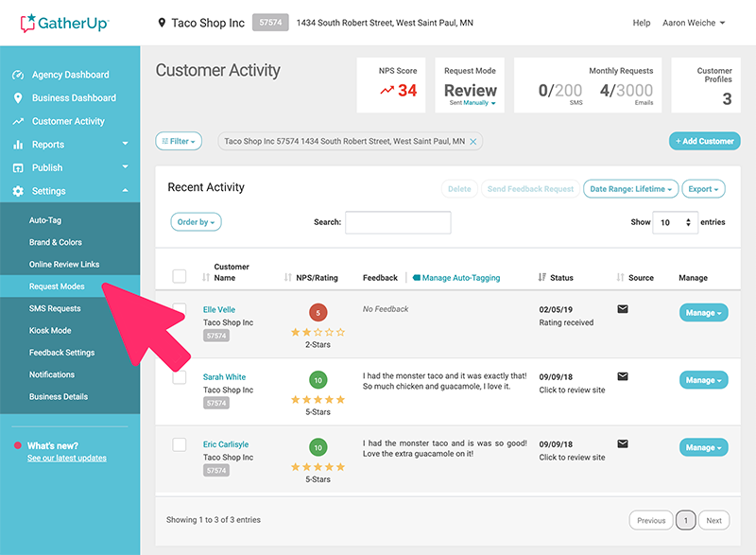
Task: Click Eric Carlisyle's green NPS 10 badge
Action: 318,447
